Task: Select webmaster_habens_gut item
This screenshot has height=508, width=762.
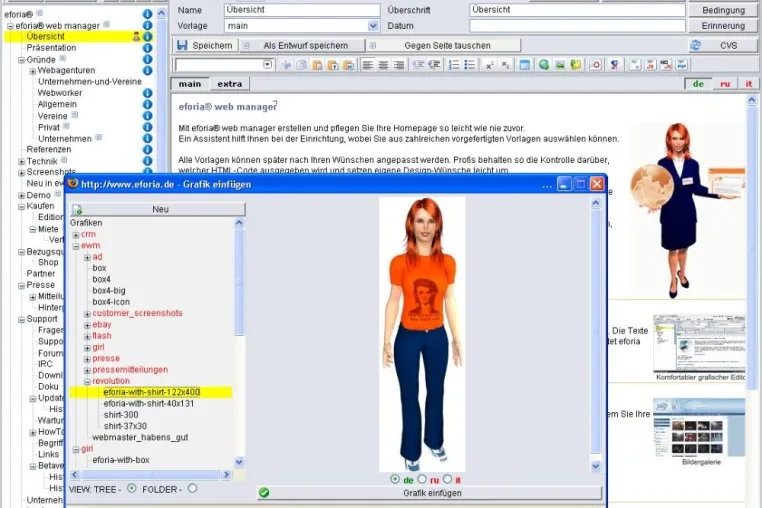Action: 140,437
